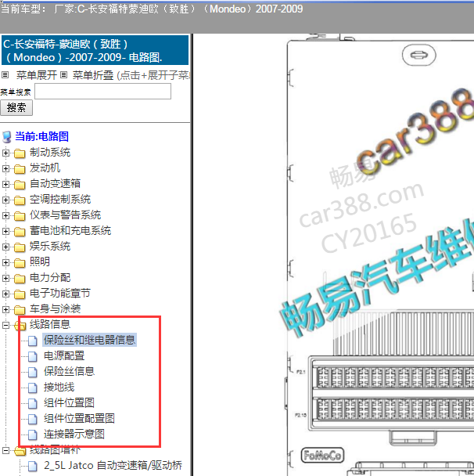
Task: Click the 菜单展开 expand-all icon
Action: (x=5, y=74)
